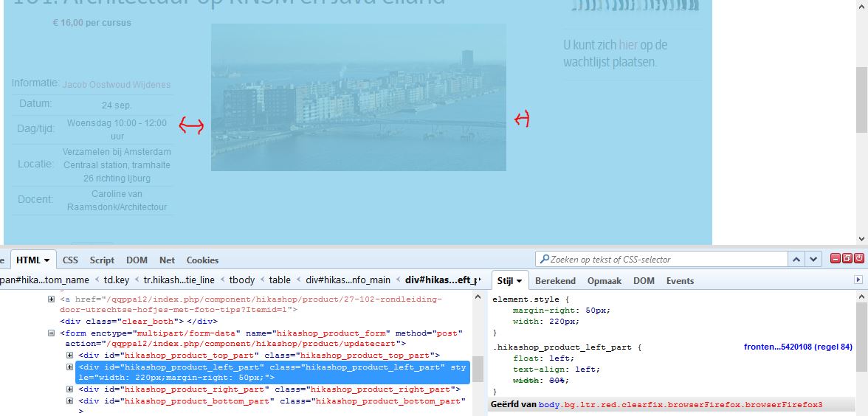Select the HTML tab dropdown arrow
Image resolution: width=868 pixels, height=416 pixels.
tap(47, 260)
